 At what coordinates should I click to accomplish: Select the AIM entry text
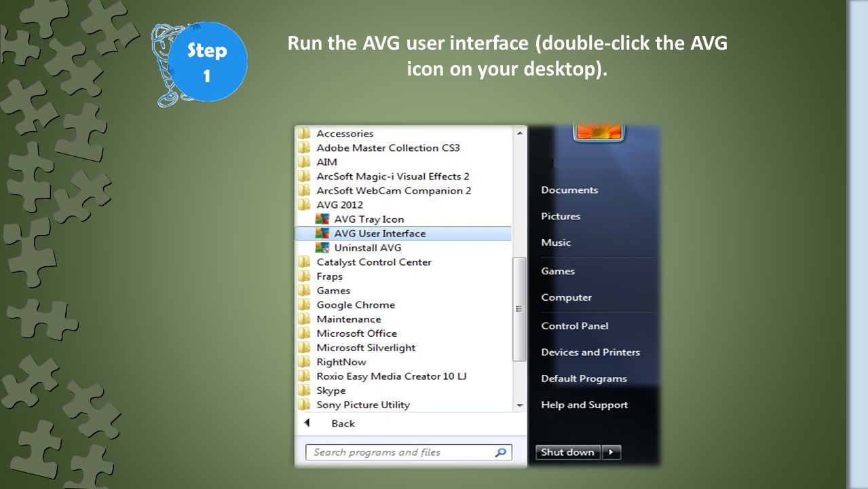[x=326, y=162]
